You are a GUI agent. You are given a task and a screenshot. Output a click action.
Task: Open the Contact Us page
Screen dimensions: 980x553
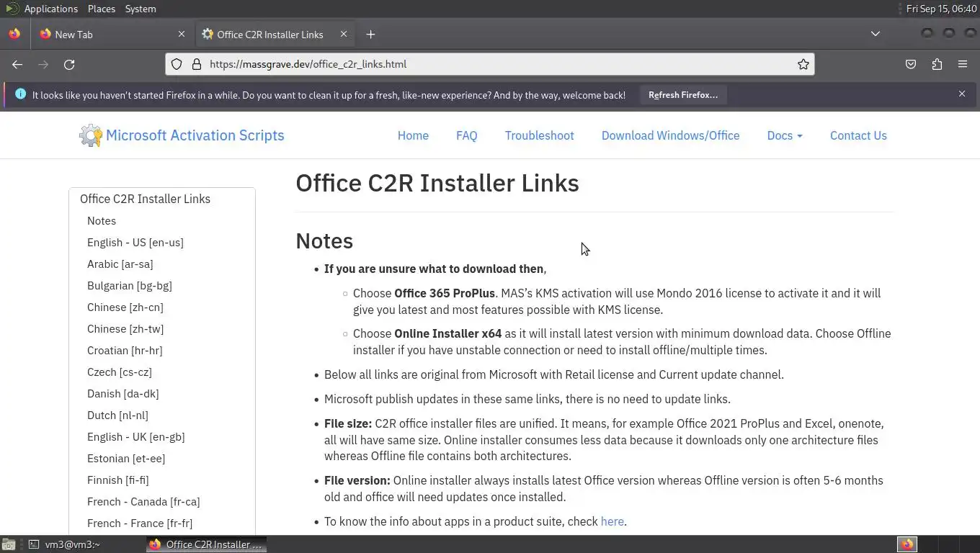858,135
